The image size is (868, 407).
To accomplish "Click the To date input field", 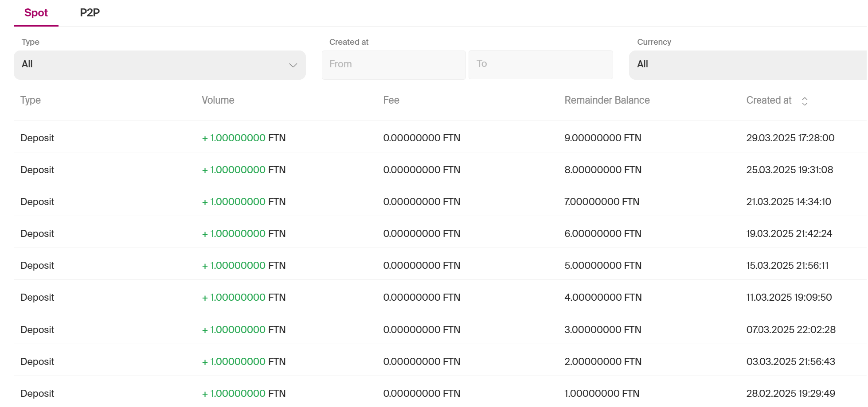I will [x=541, y=65].
